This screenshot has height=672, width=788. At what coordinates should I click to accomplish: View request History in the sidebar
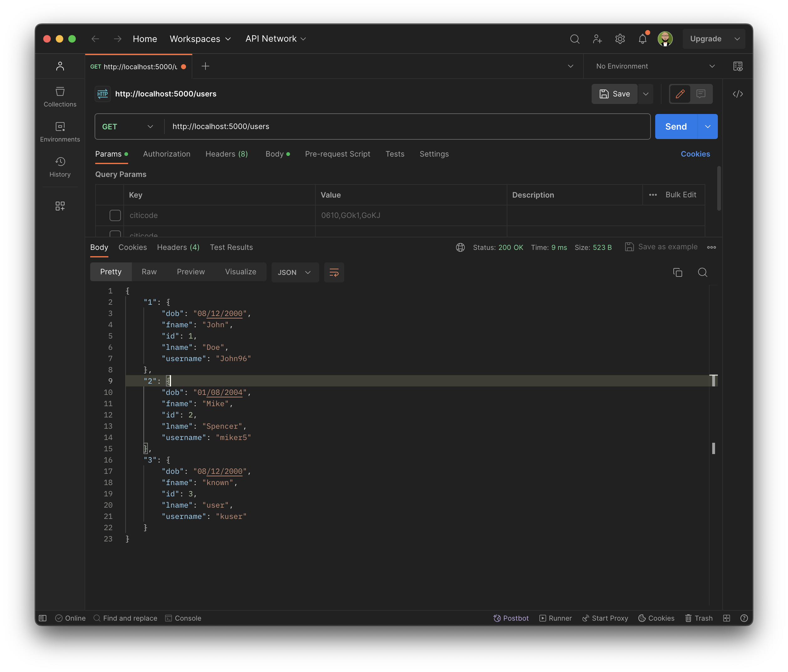(x=60, y=167)
